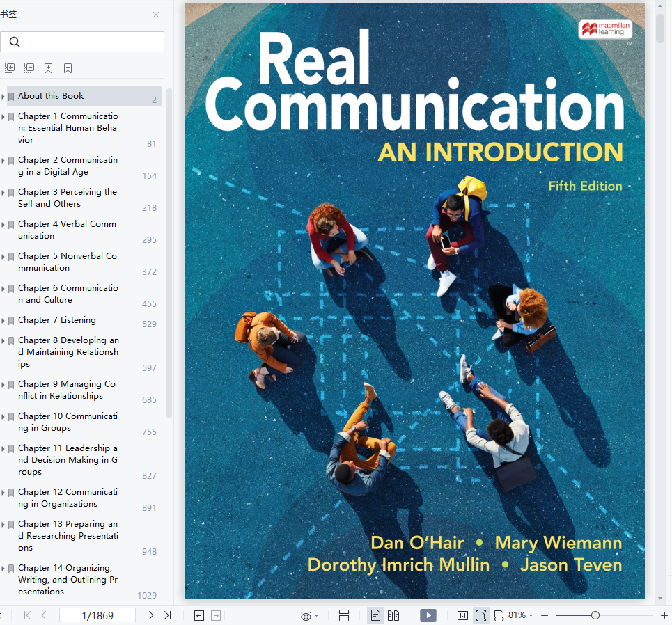This screenshot has width=672, height=625.
Task: Go to previous page arrow
Action: click(x=44, y=615)
